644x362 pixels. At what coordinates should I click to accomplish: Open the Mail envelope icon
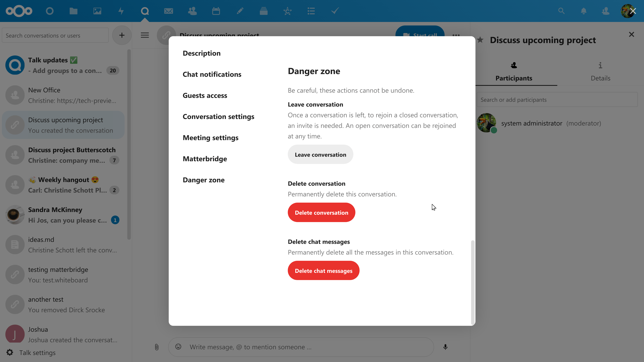pyautogui.click(x=169, y=11)
